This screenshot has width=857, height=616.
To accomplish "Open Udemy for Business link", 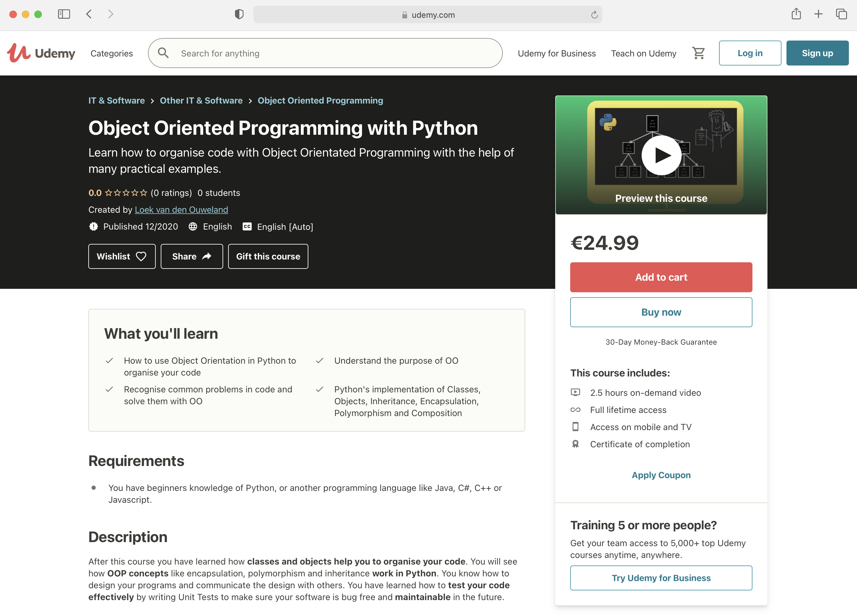I will (x=556, y=53).
